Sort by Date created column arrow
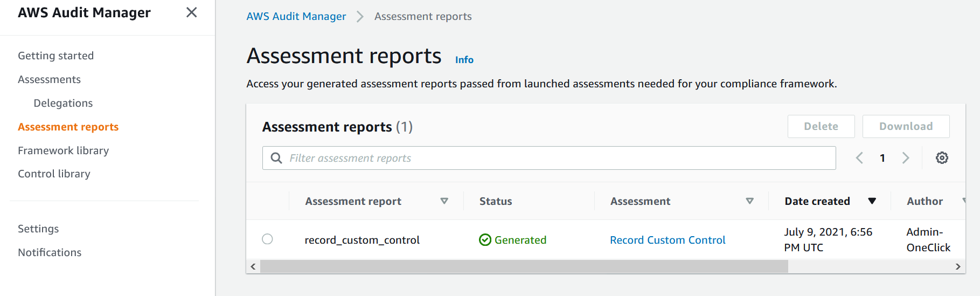The height and width of the screenshot is (296, 980). [x=872, y=201]
